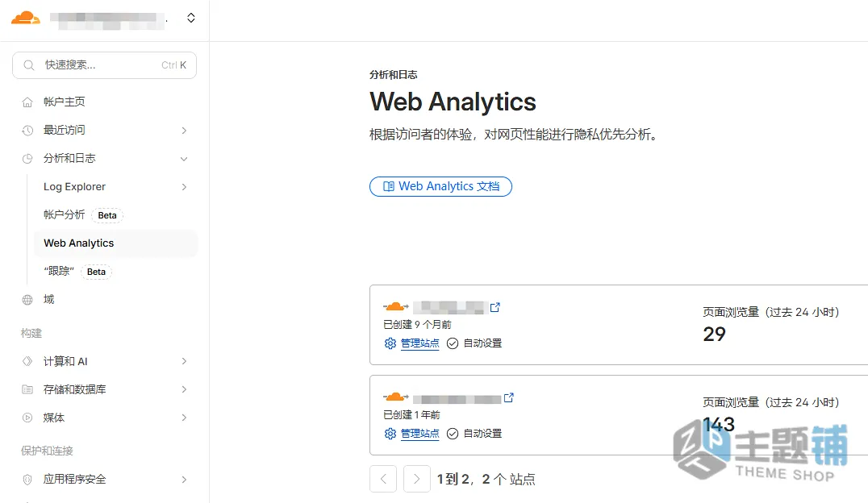The width and height of the screenshot is (868, 503).
Task: Click the globe icon beside 域
Action: [27, 300]
